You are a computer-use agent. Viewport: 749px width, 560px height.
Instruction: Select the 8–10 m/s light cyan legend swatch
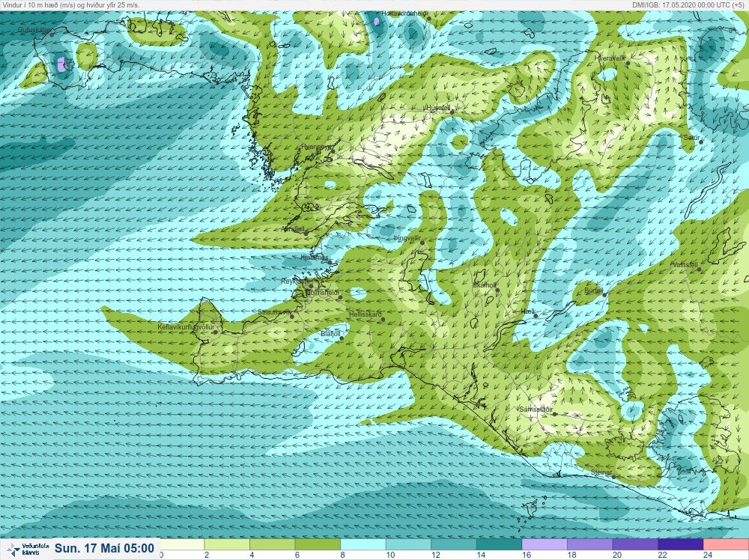[x=363, y=544]
